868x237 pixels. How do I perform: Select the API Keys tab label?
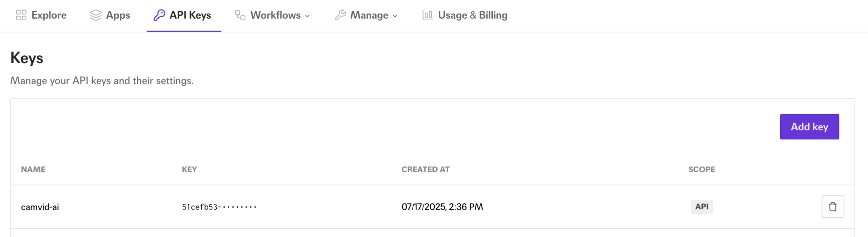point(190,15)
